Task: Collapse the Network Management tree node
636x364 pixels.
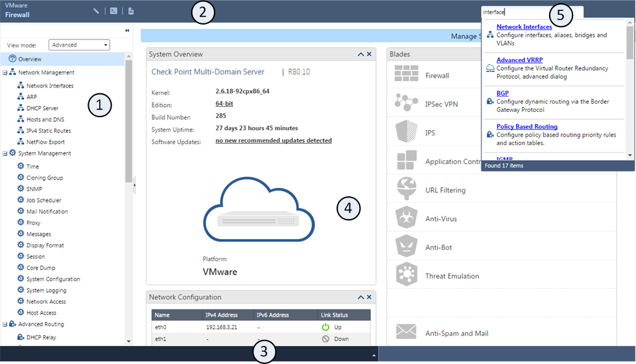Action: tap(5, 73)
